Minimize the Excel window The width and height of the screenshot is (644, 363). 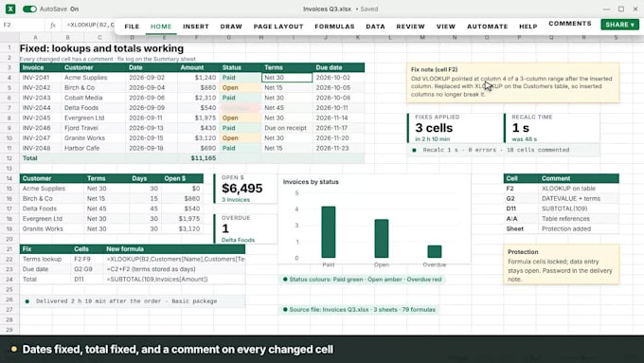tap(607, 9)
